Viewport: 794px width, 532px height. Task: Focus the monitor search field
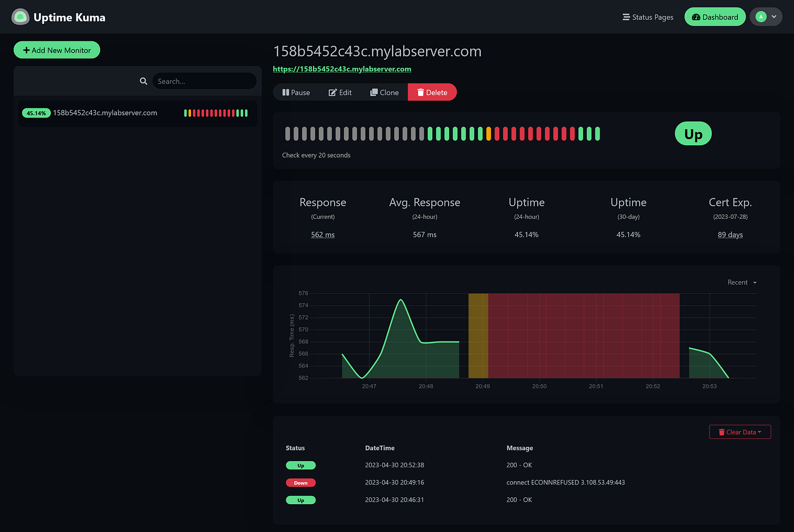pos(204,81)
